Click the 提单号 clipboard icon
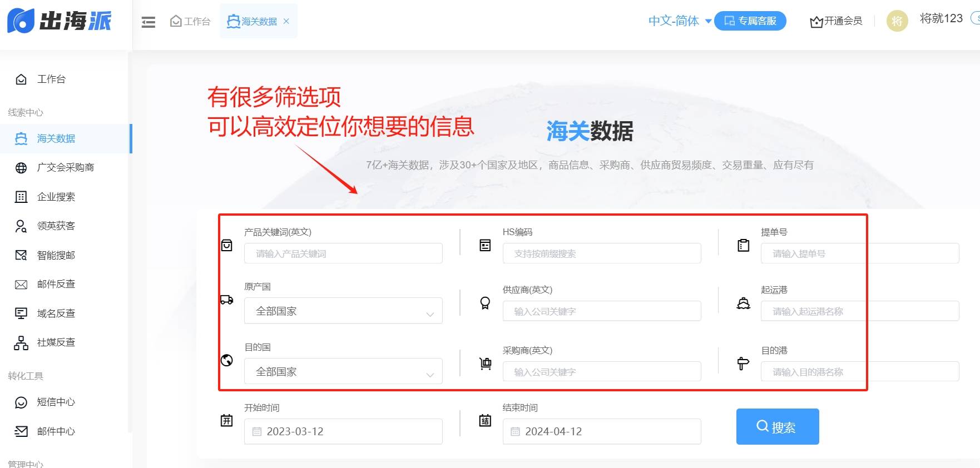 744,245
